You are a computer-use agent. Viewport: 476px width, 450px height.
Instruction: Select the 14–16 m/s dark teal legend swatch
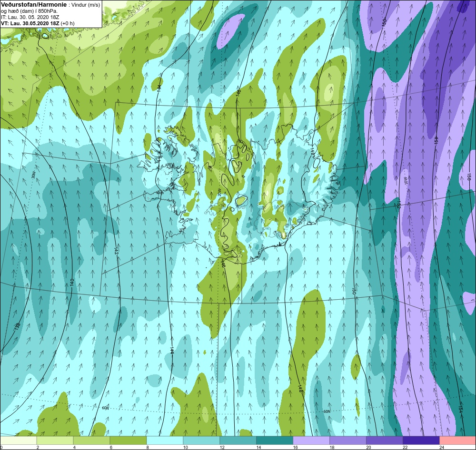point(275,440)
